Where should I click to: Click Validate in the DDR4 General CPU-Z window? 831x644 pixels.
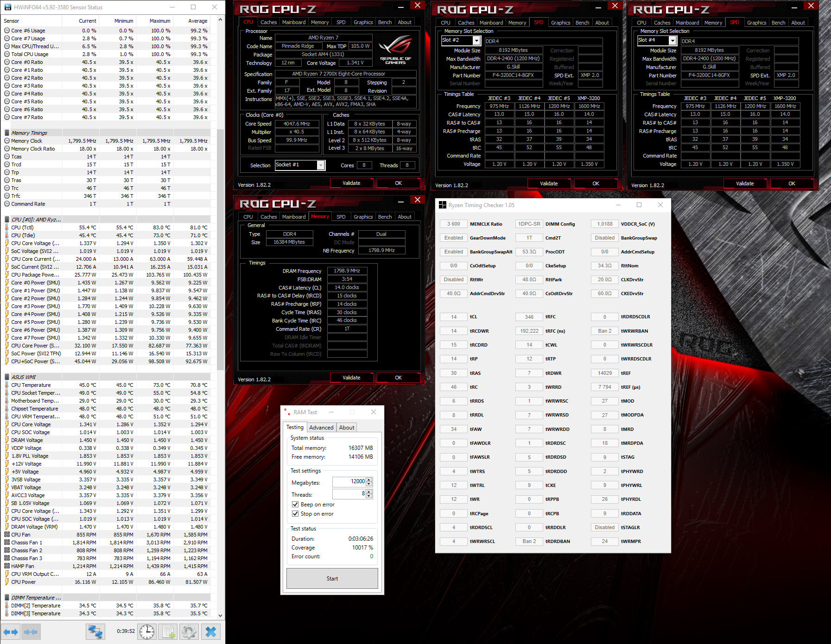(x=351, y=378)
